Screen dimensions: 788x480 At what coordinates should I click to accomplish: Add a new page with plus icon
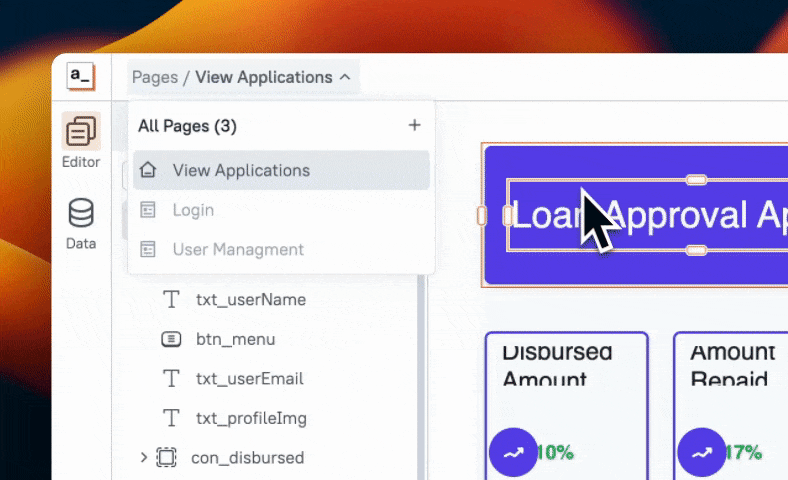[x=414, y=126]
